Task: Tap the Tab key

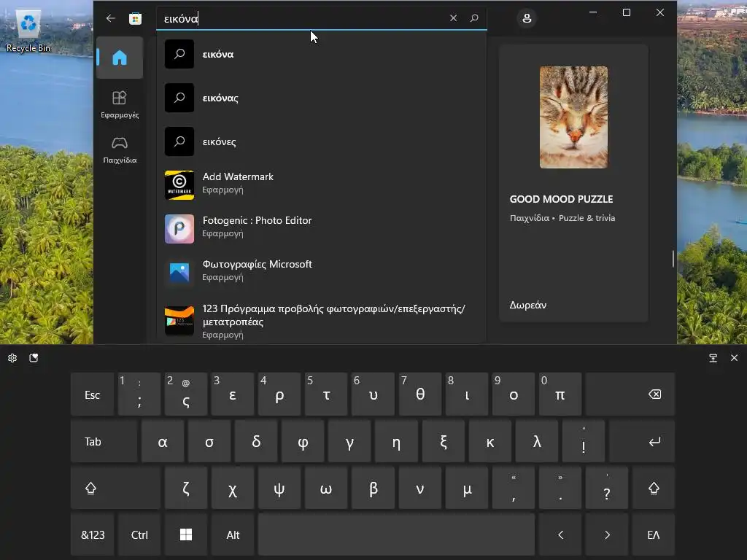Action: [x=104, y=441]
